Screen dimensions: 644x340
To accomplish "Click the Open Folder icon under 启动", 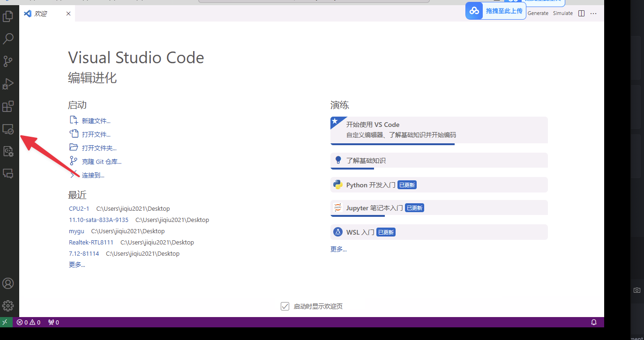I will pos(74,148).
